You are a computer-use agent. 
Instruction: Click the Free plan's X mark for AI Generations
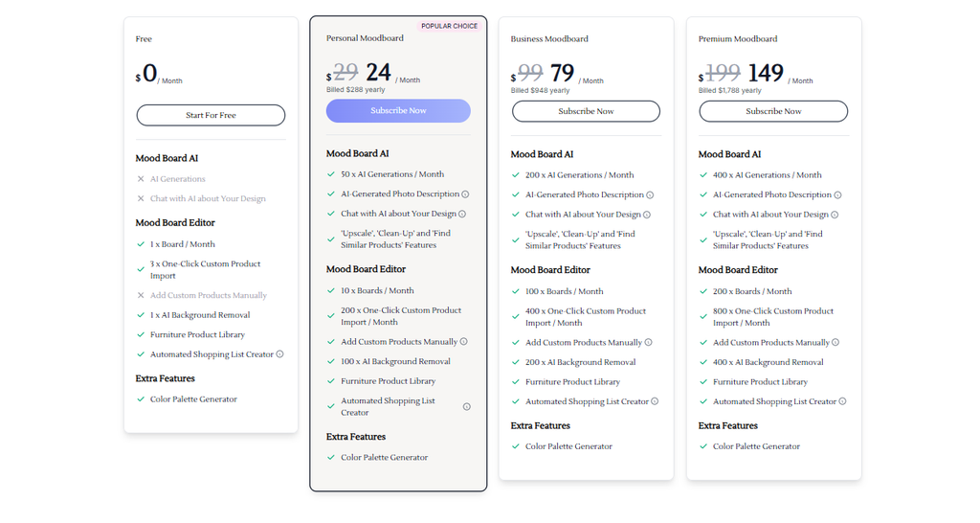pos(141,179)
